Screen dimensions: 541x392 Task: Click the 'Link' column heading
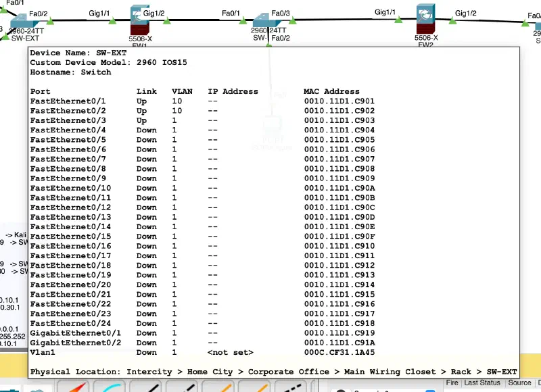[x=147, y=91]
